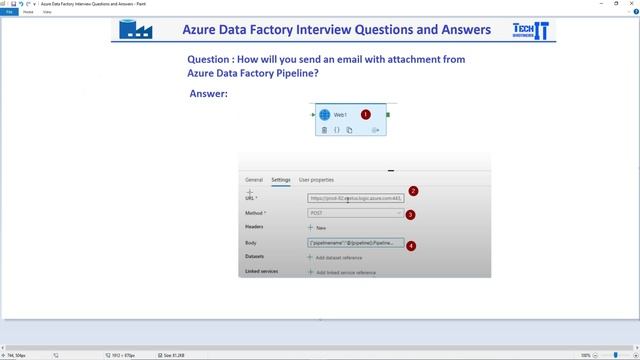Viewport: 640px width, 360px height.
Task: Click the Redo arrow in quick access
Action: click(28, 4)
